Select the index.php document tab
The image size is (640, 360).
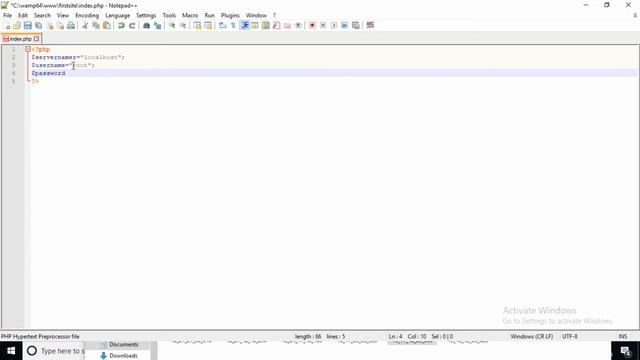20,39
